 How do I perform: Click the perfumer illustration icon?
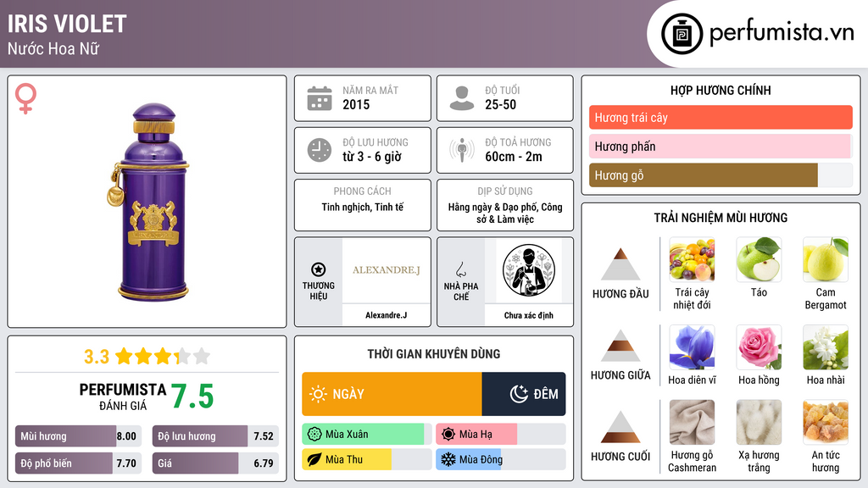point(529,270)
